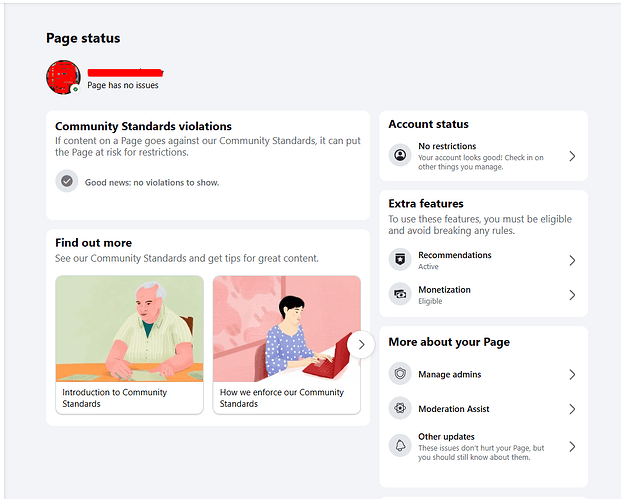
Task: Show next cards with carousel arrow
Action: tap(361, 345)
